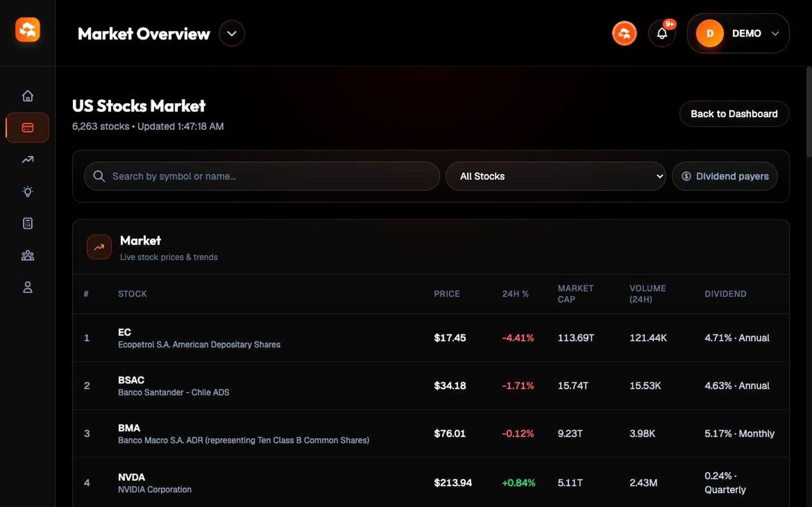Click Banco Santander - Chile ADS name
Viewport: 812px width, 507px height.
[x=174, y=392]
